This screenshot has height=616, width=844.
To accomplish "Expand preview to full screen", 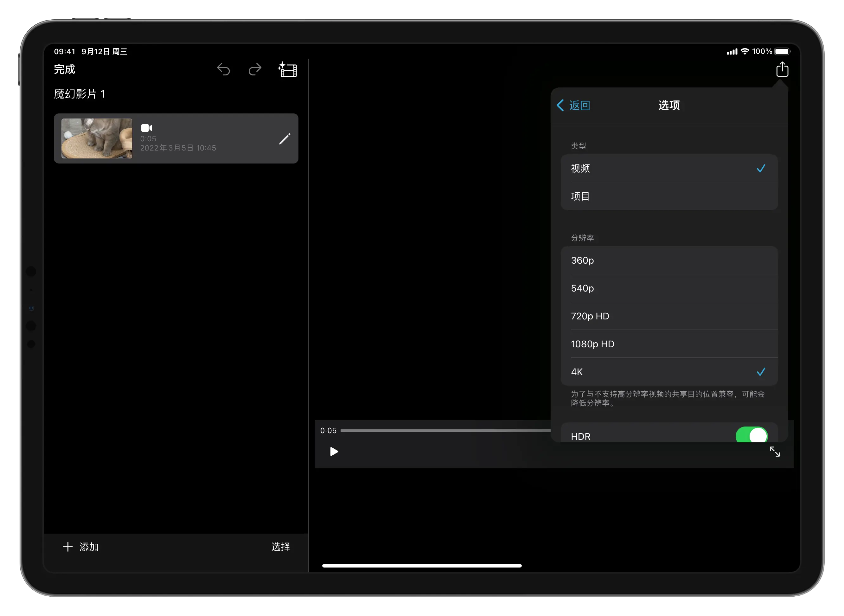I will click(x=775, y=452).
